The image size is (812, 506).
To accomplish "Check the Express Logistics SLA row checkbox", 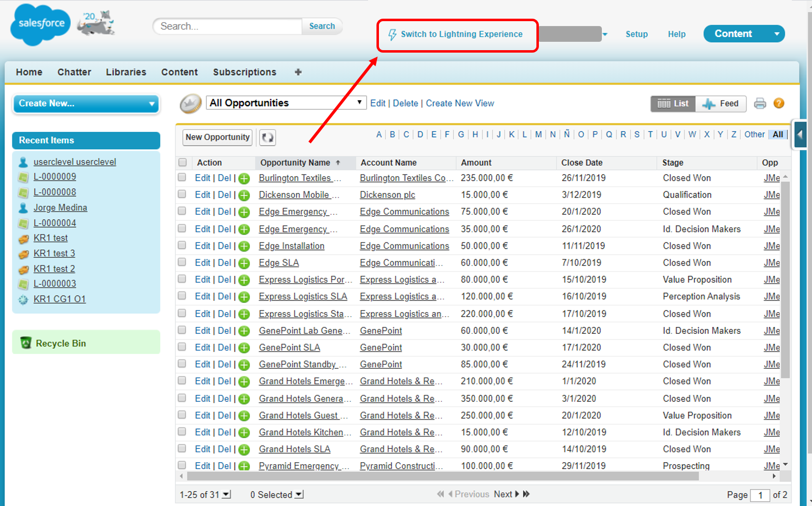I will pos(182,296).
